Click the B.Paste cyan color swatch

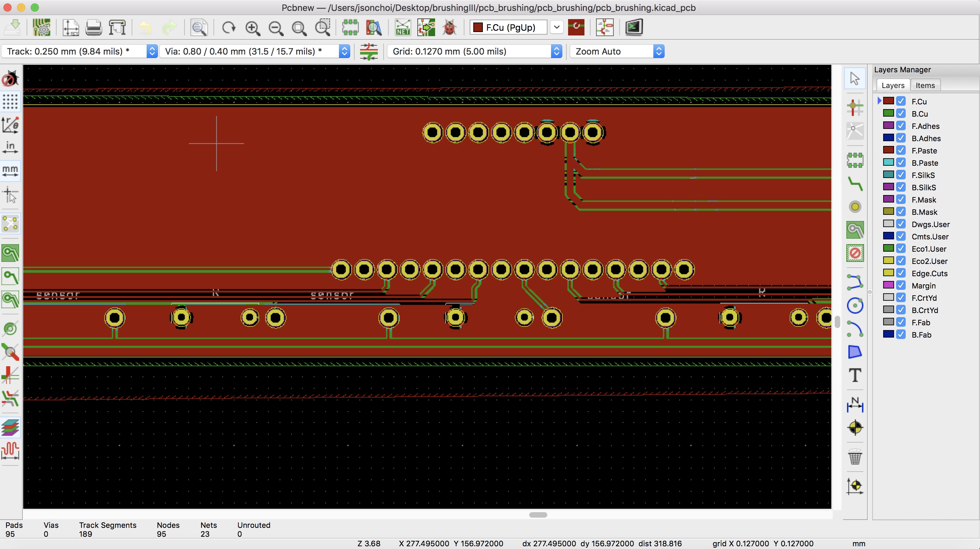tap(888, 162)
